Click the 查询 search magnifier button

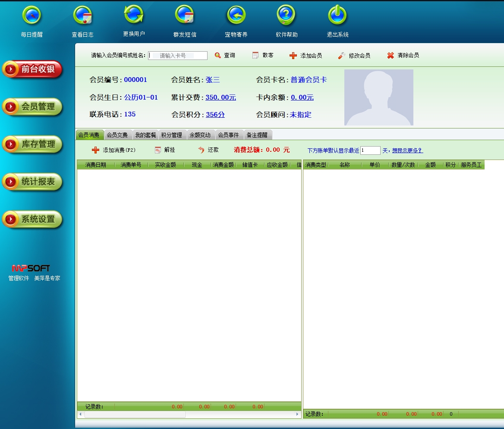tap(225, 56)
